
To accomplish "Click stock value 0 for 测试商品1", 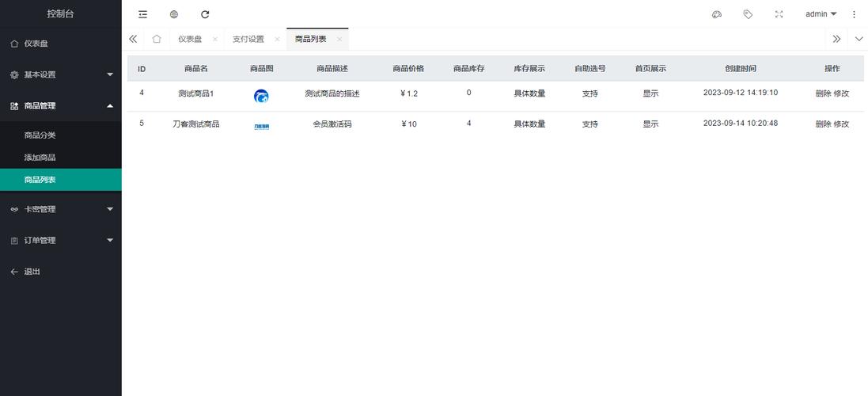I will [469, 93].
